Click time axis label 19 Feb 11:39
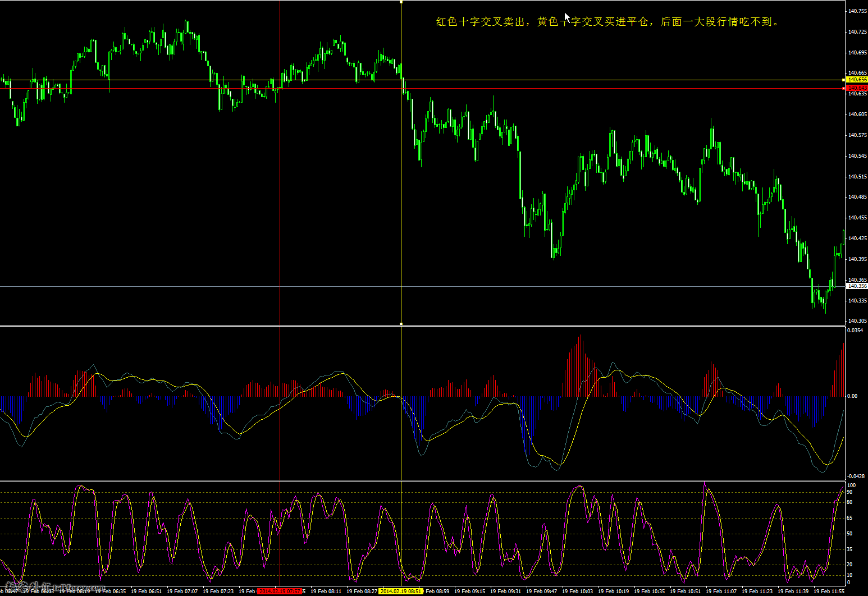Screen dimensions: 868x596 [x=793, y=591]
